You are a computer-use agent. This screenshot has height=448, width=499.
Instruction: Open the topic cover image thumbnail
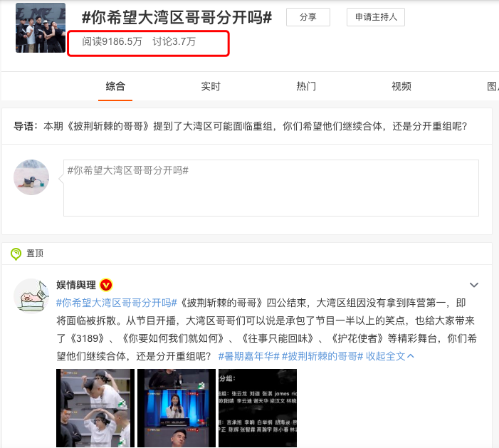click(41, 28)
